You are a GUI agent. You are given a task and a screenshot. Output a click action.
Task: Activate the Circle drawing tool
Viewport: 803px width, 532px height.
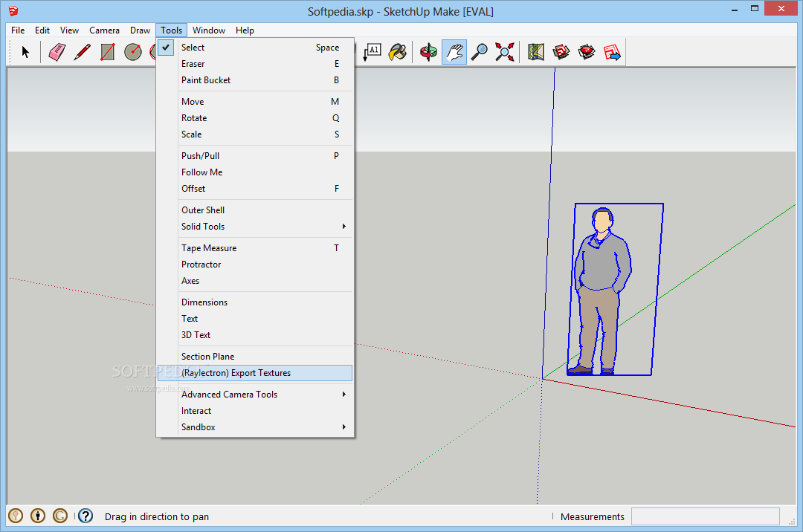[133, 52]
